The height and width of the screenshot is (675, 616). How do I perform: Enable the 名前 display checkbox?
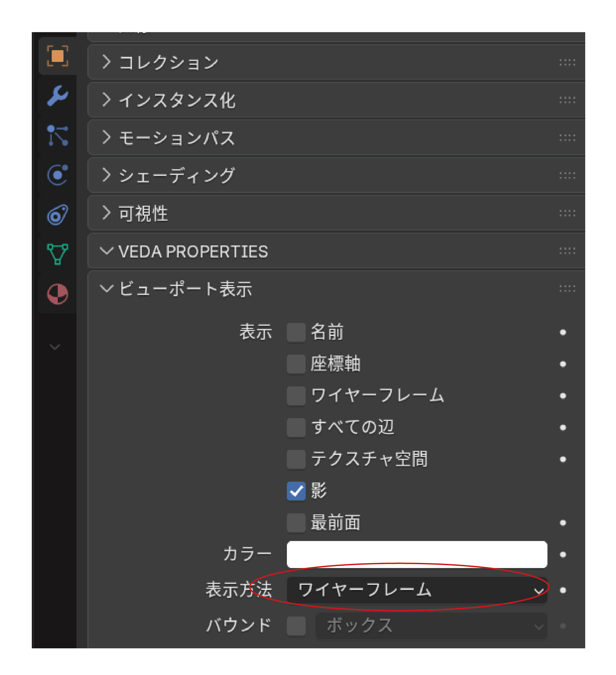(296, 332)
